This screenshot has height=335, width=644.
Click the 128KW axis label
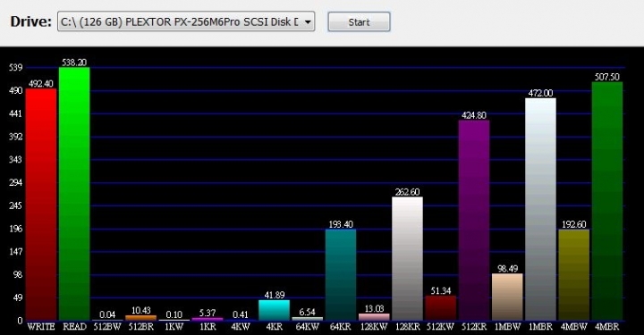pyautogui.click(x=374, y=327)
